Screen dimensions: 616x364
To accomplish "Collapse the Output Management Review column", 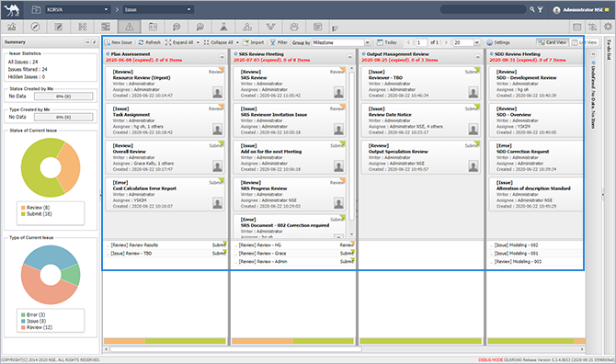I will coord(478,57).
